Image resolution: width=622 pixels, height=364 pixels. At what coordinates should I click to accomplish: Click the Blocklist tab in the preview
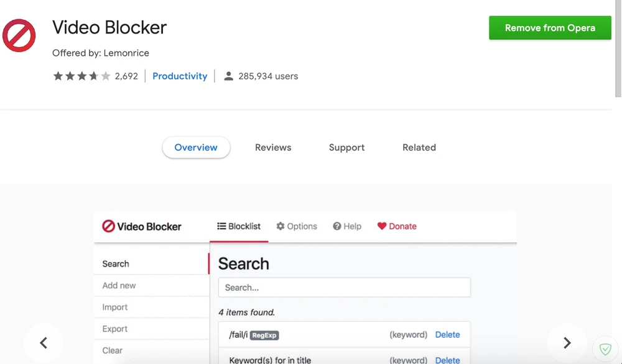[239, 226]
